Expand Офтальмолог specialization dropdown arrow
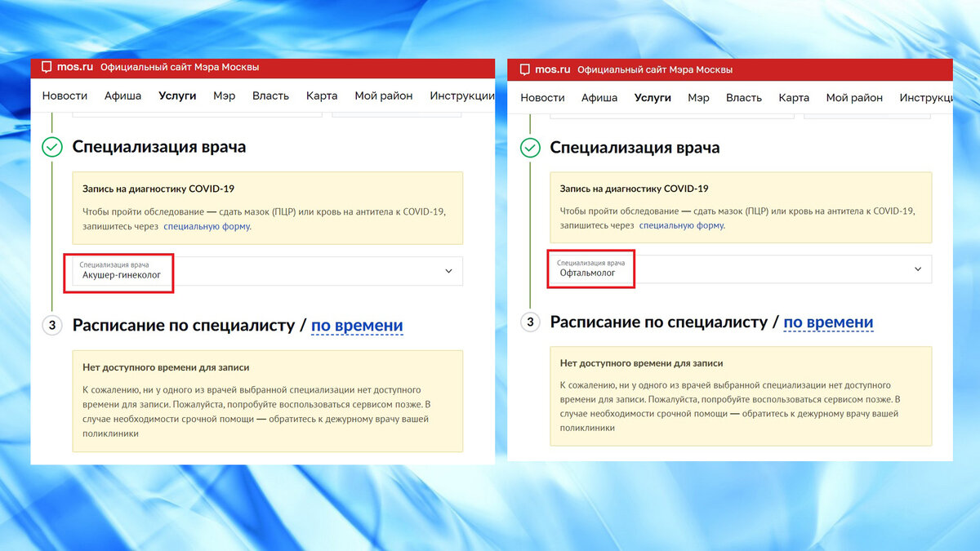 pos(918,269)
